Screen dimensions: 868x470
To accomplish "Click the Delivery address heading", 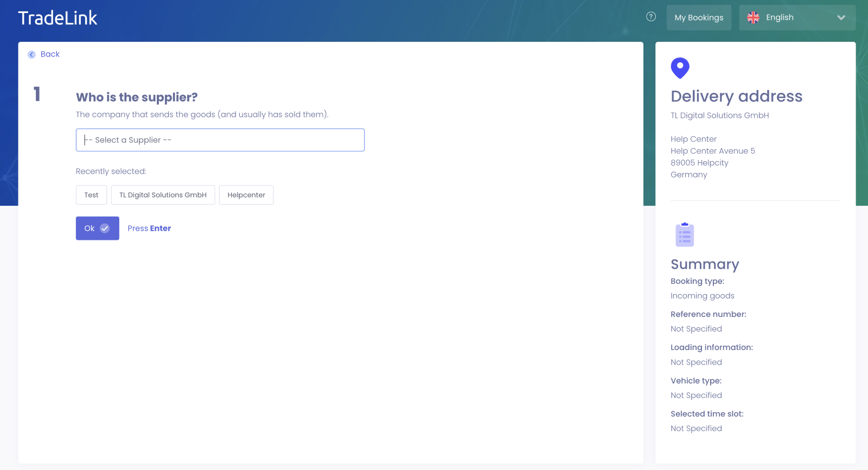I will (x=736, y=96).
